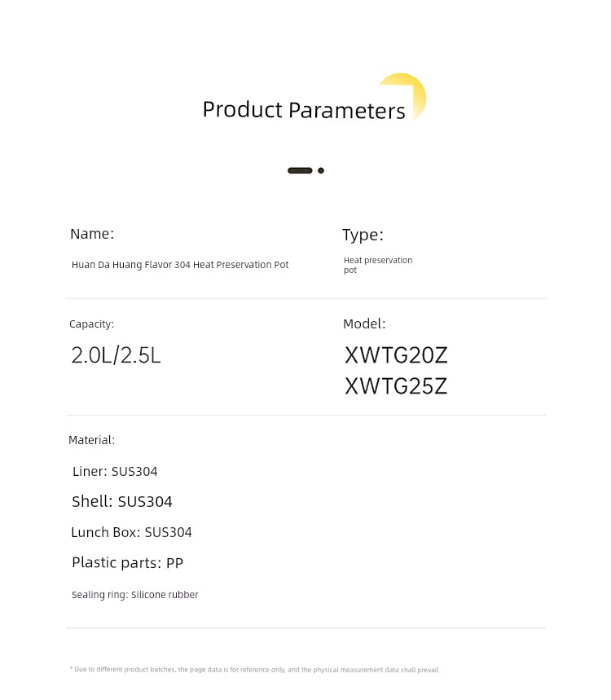Click Huan Da Huang Flavor 304 product name

180,265
